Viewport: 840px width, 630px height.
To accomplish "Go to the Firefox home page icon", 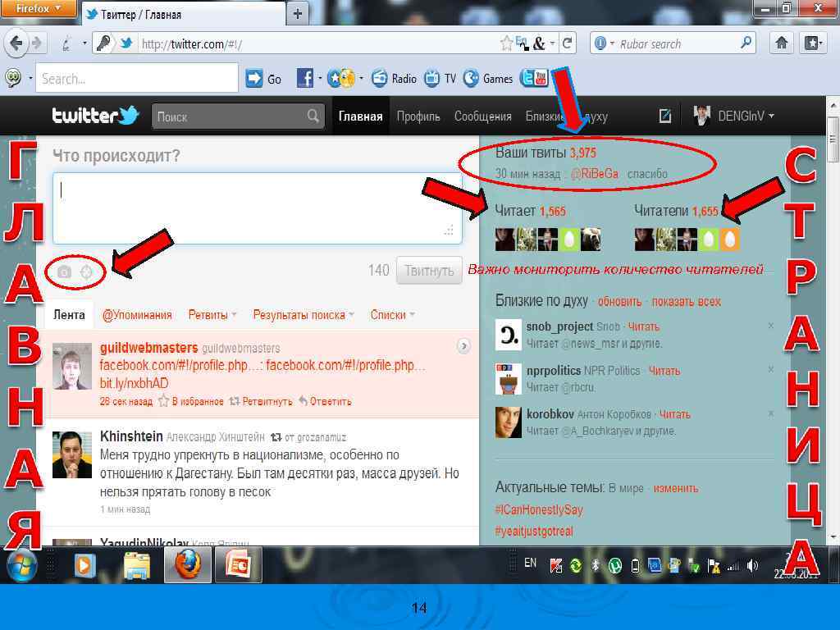I will 782,43.
